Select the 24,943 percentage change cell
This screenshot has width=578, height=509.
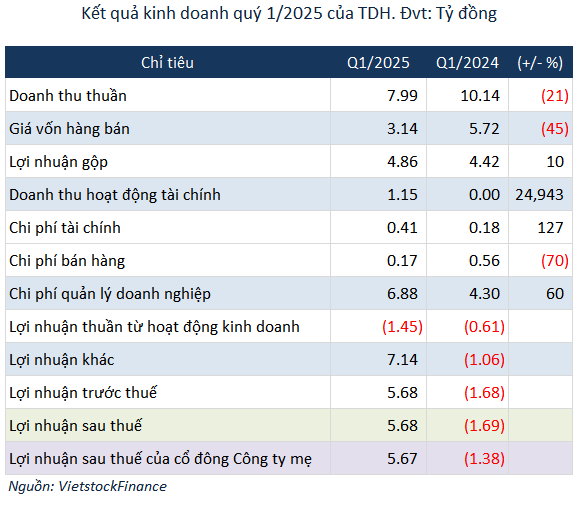[x=539, y=195]
